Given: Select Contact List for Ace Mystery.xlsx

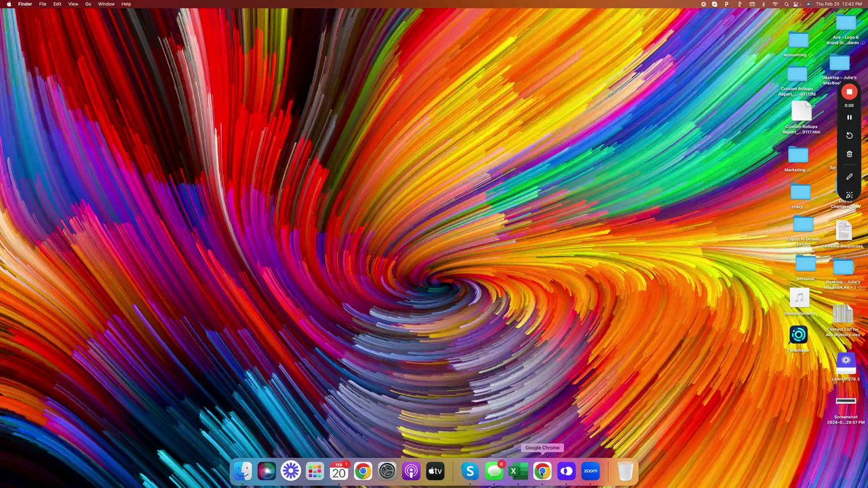Looking at the screenshot, I should click(x=843, y=314).
